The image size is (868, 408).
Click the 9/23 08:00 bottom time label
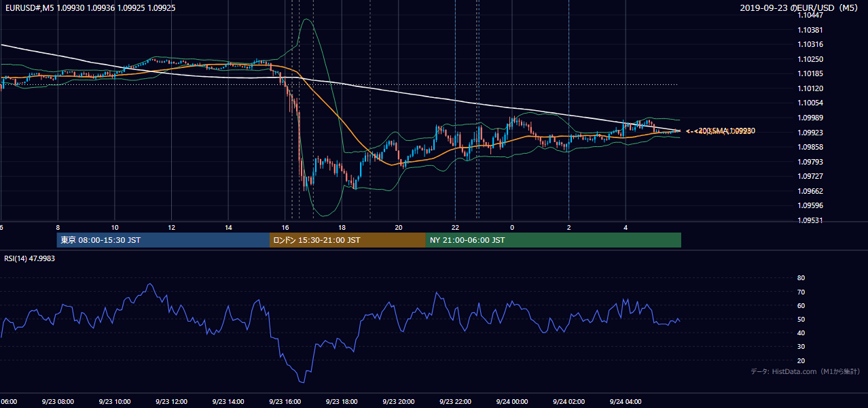pyautogui.click(x=57, y=402)
